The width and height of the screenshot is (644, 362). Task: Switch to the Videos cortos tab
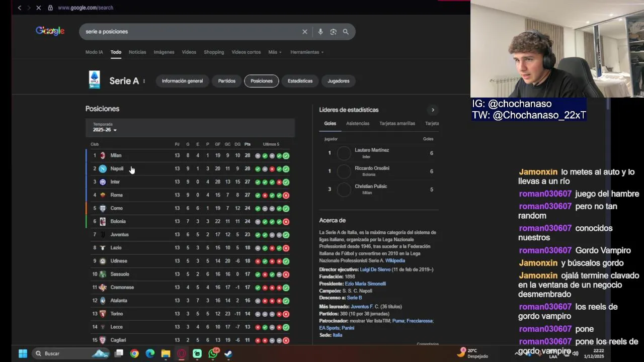coord(246,52)
